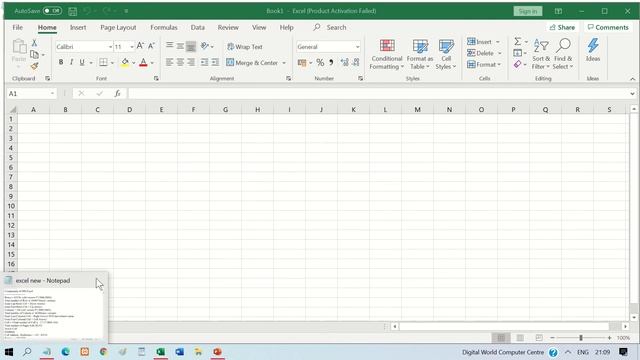Select Middle Align icon
Viewport: 640px width, 360px height.
[x=180, y=46]
